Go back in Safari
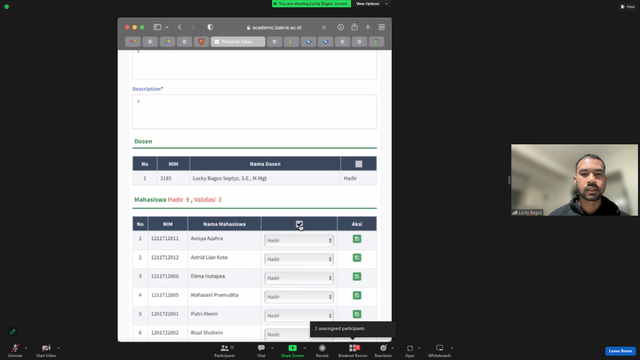This screenshot has width=640, height=360. pos(180,27)
